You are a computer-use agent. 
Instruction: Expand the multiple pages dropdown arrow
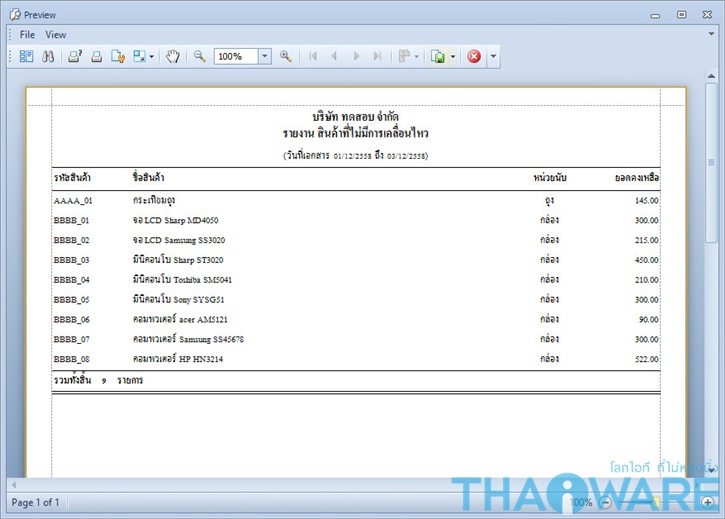(x=417, y=56)
